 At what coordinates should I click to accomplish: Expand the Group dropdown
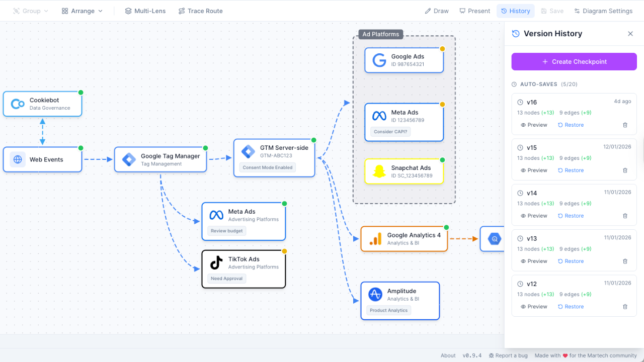pyautogui.click(x=30, y=11)
